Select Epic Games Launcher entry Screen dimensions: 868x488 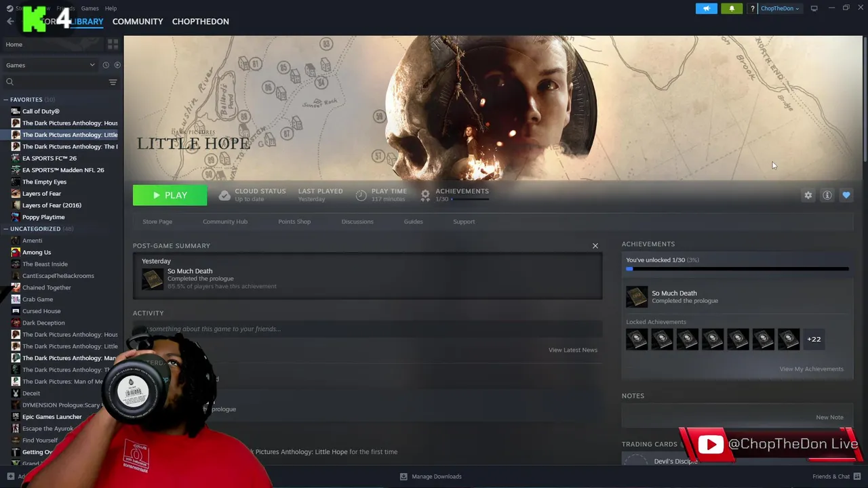click(52, 417)
